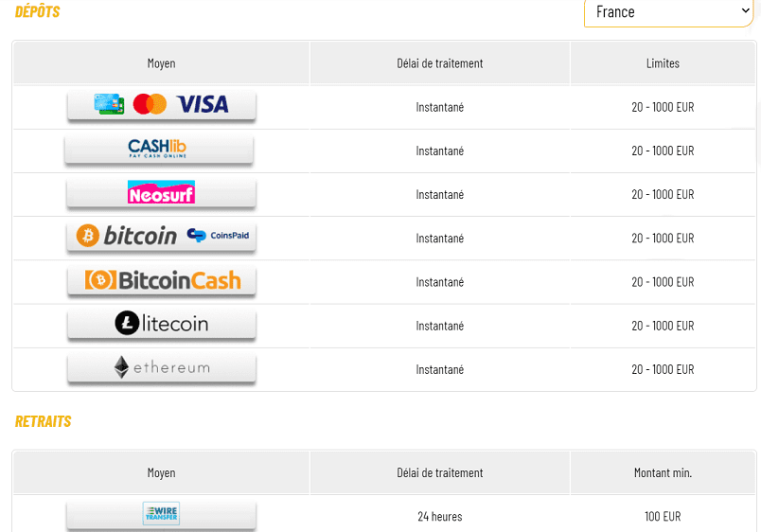Open the France country dropdown
The image size is (761, 532).
pyautogui.click(x=668, y=12)
